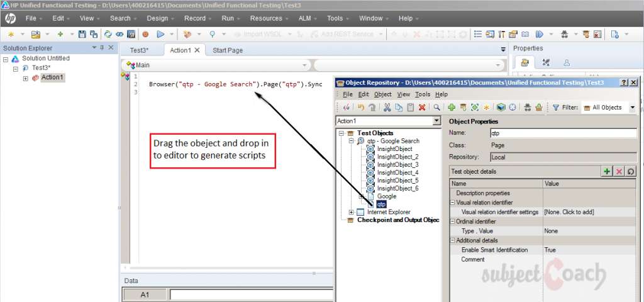Image resolution: width=644 pixels, height=302 pixels.
Task: Click the blue Run play icon
Action: click(x=160, y=34)
